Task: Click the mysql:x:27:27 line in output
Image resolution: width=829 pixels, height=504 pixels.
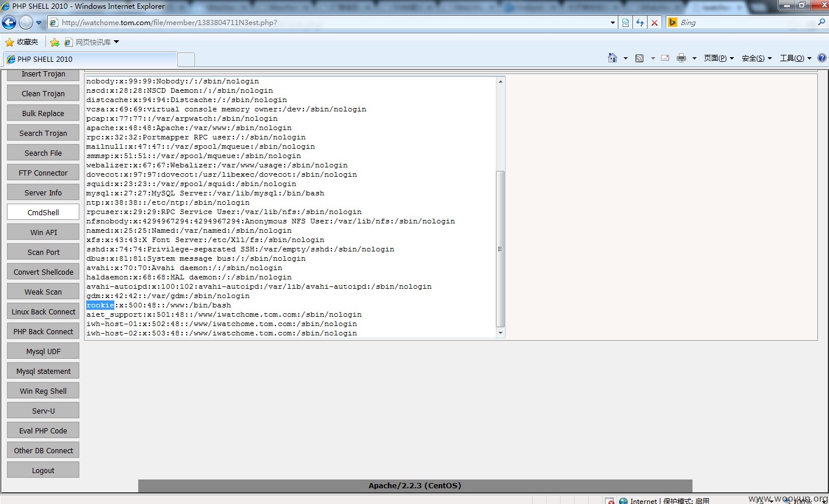Action: click(205, 193)
